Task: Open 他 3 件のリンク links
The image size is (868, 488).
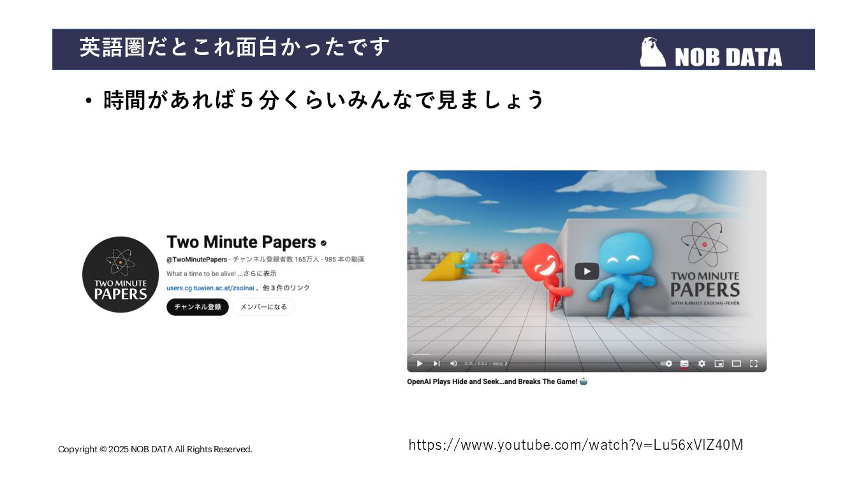Action: [286, 288]
